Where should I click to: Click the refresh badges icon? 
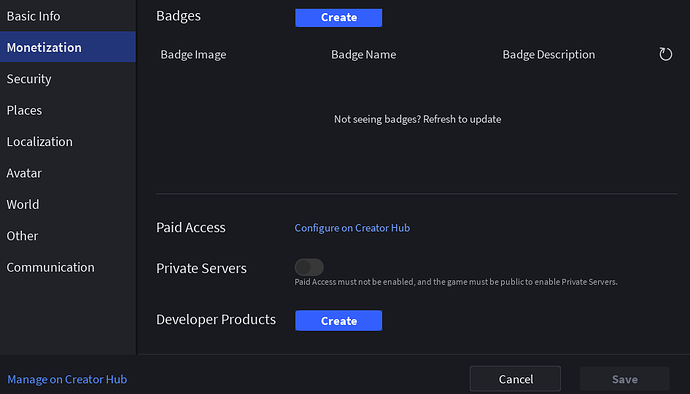pyautogui.click(x=665, y=54)
